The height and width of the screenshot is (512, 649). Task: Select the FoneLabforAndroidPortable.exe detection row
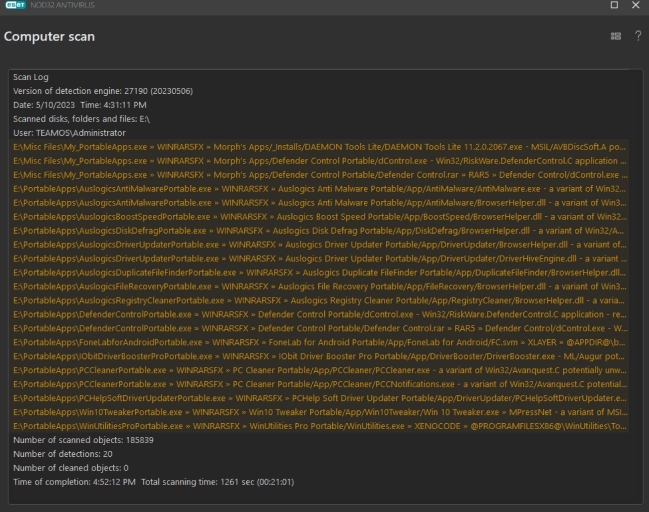320,342
